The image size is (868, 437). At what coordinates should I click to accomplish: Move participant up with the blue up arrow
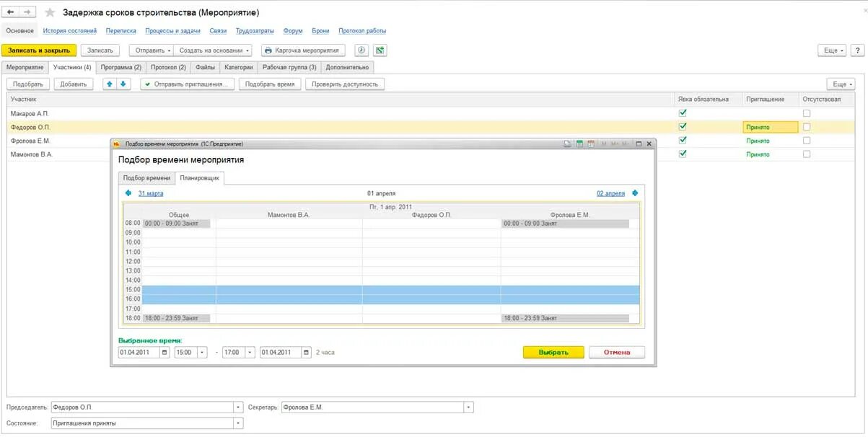(x=110, y=84)
